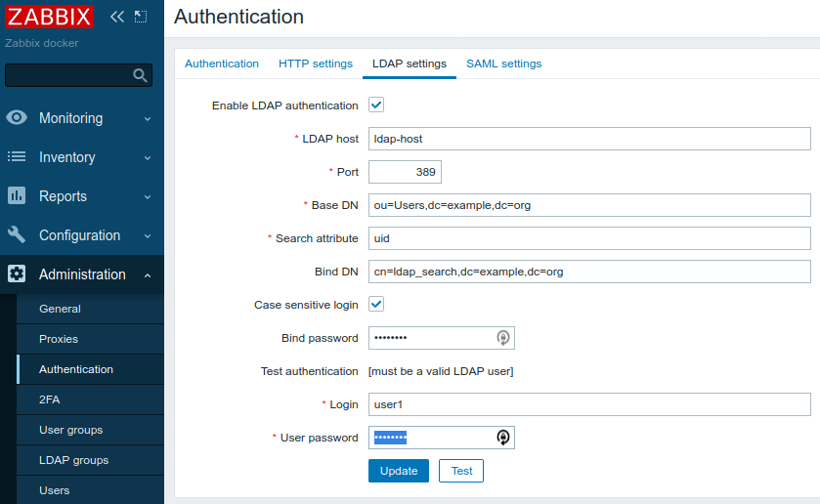Toggle kiosk mode sidebar icon

coord(141,17)
